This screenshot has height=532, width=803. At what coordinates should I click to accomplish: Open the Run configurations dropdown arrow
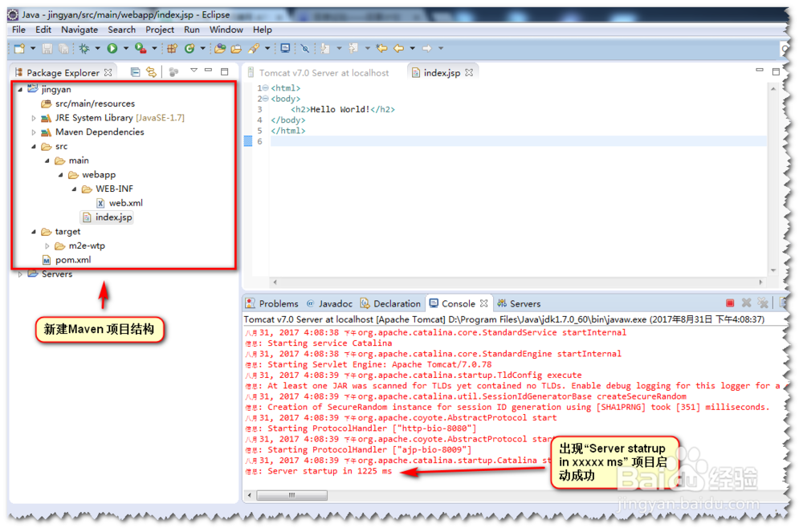point(125,49)
